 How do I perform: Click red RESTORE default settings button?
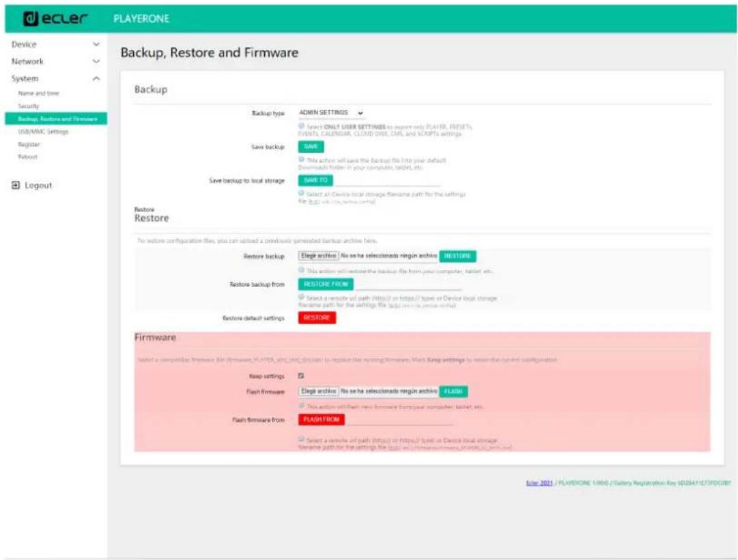pos(317,318)
